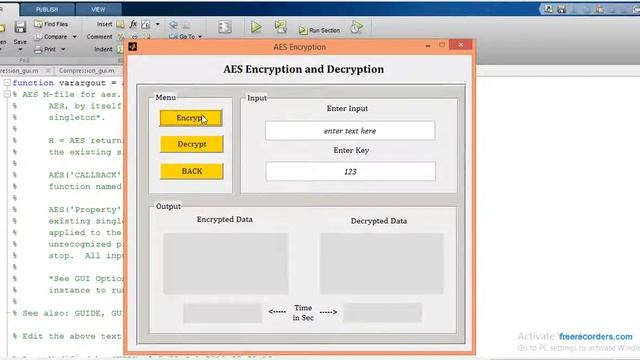
Task: Click the Indent label in the Edit group
Action: [103, 49]
